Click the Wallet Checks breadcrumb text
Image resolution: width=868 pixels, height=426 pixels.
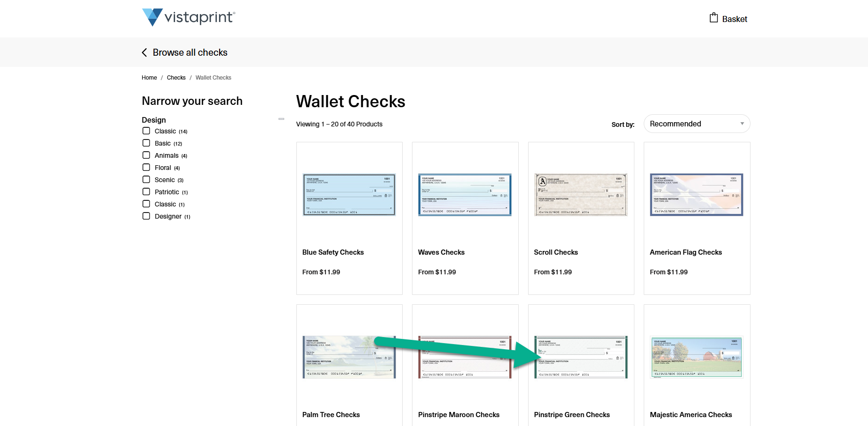click(x=213, y=78)
